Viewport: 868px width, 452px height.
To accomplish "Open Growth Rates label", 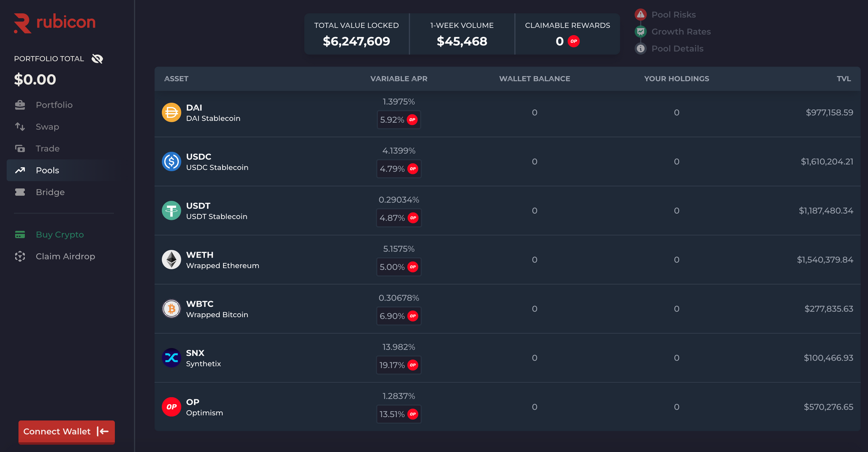I will pos(681,32).
